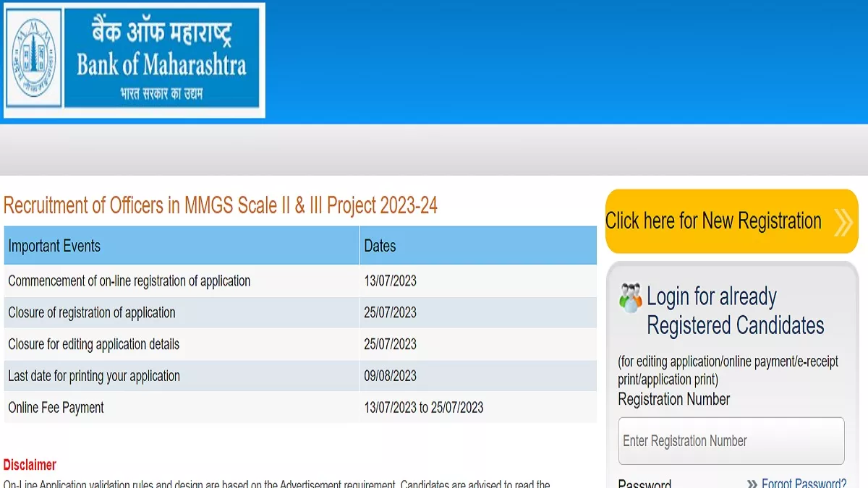Click the red Disclaimer heading

30,464
